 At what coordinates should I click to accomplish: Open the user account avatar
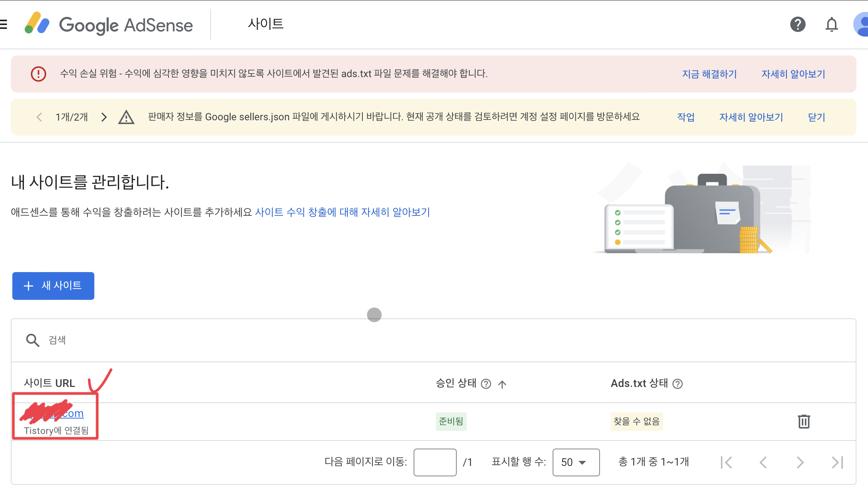click(862, 25)
